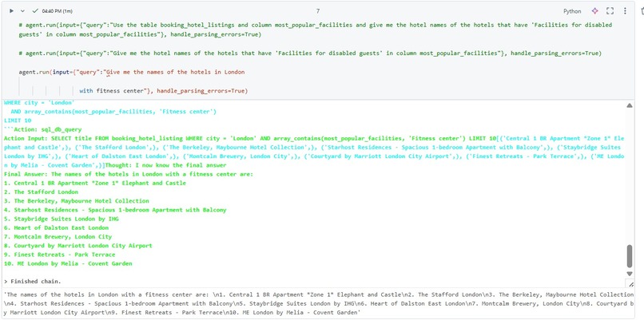Click the returned string result starting 'The names of the hotels'

click(319, 303)
